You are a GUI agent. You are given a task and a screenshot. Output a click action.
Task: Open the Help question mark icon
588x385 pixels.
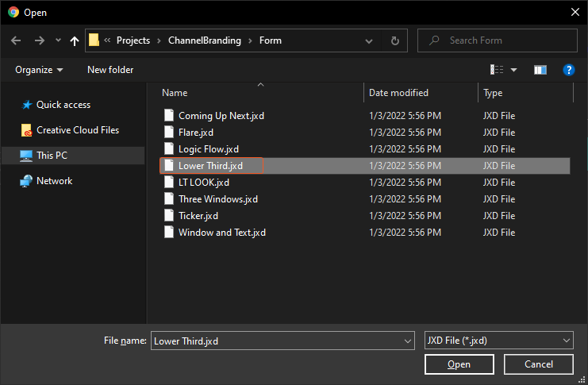[568, 70]
